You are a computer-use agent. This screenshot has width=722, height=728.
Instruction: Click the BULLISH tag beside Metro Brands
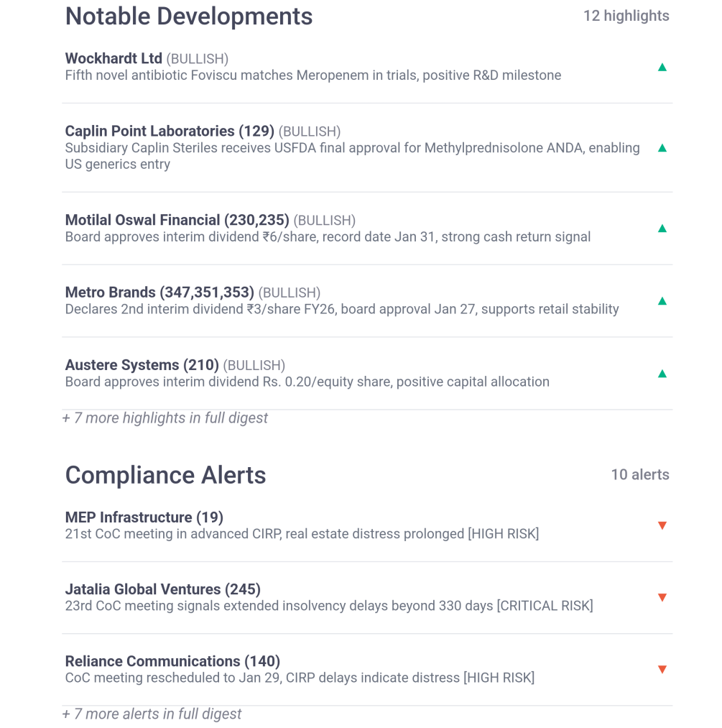click(x=290, y=293)
